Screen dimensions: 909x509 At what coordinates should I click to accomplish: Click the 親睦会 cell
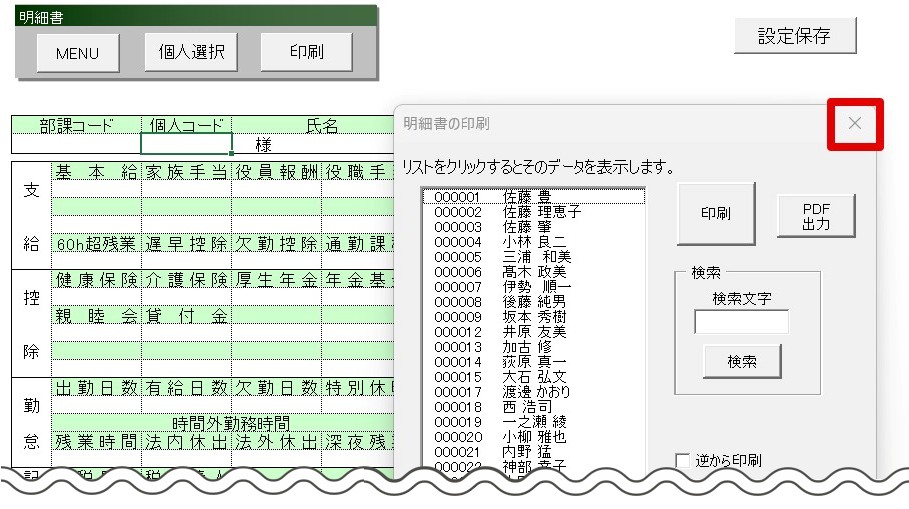click(96, 316)
